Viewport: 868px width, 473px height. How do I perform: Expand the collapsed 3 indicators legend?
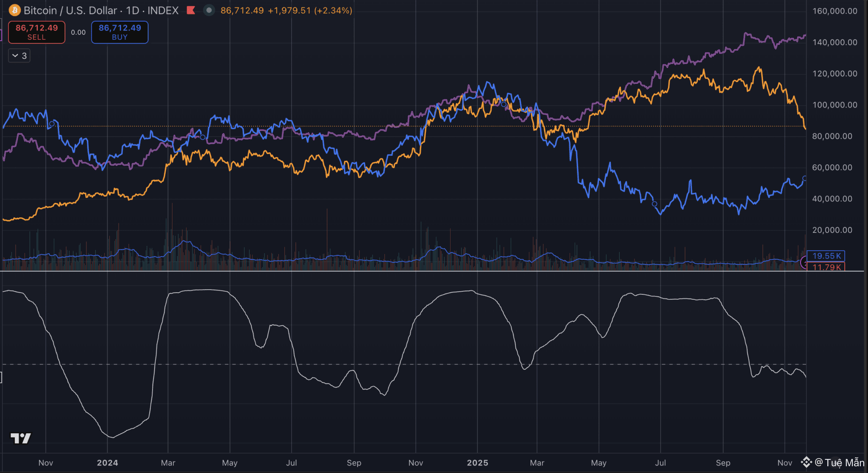pyautogui.click(x=19, y=55)
